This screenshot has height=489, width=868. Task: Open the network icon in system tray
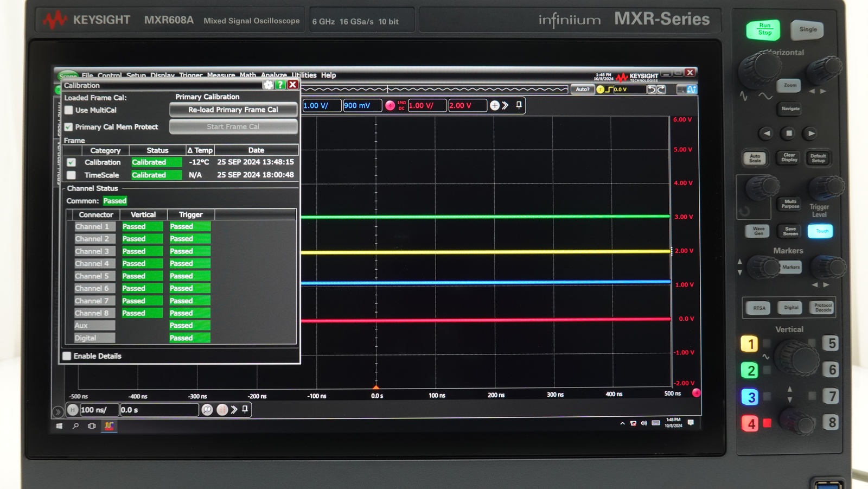(633, 423)
